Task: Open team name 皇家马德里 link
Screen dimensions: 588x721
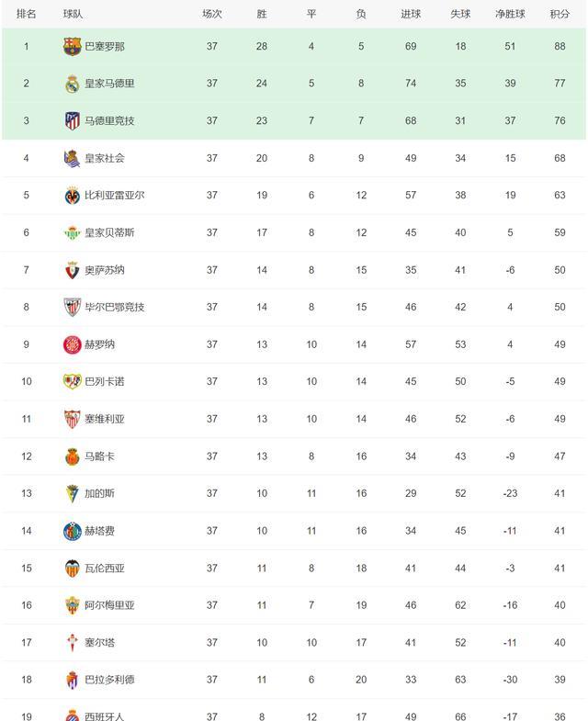Action: [109, 84]
